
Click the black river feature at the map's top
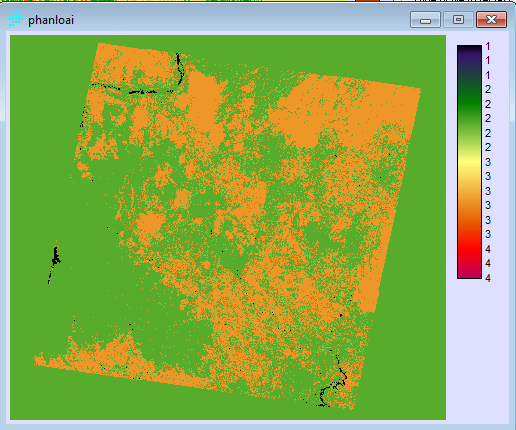click(x=180, y=67)
